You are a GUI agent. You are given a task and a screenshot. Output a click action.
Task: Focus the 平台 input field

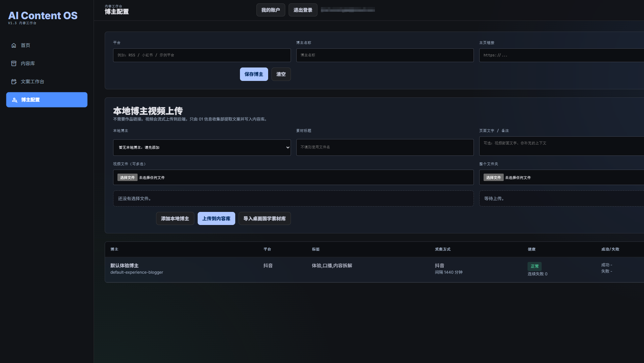coord(202,55)
